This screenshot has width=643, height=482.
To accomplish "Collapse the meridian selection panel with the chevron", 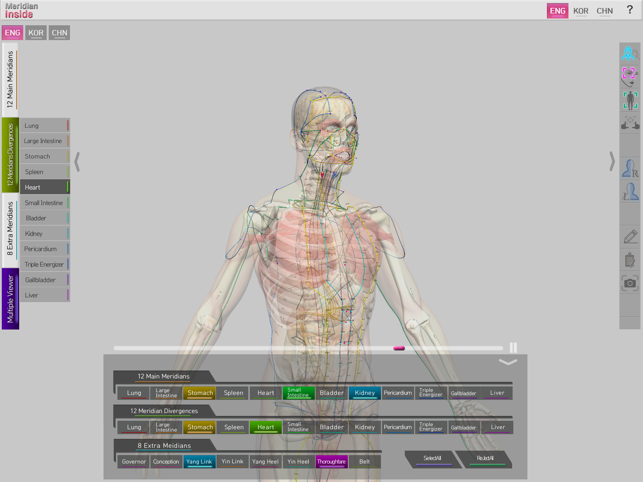I will 508,362.
